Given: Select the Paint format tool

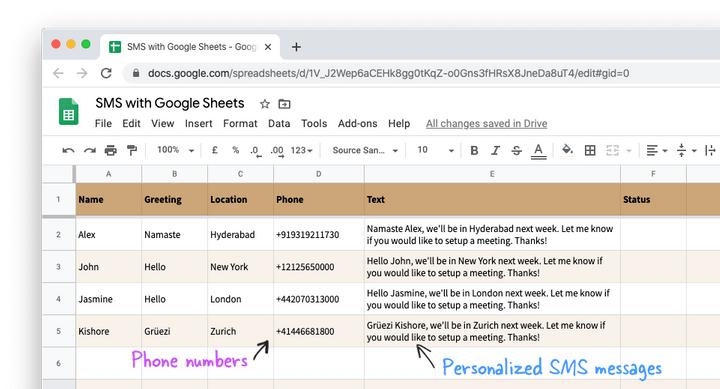Looking at the screenshot, I should pyautogui.click(x=132, y=150).
